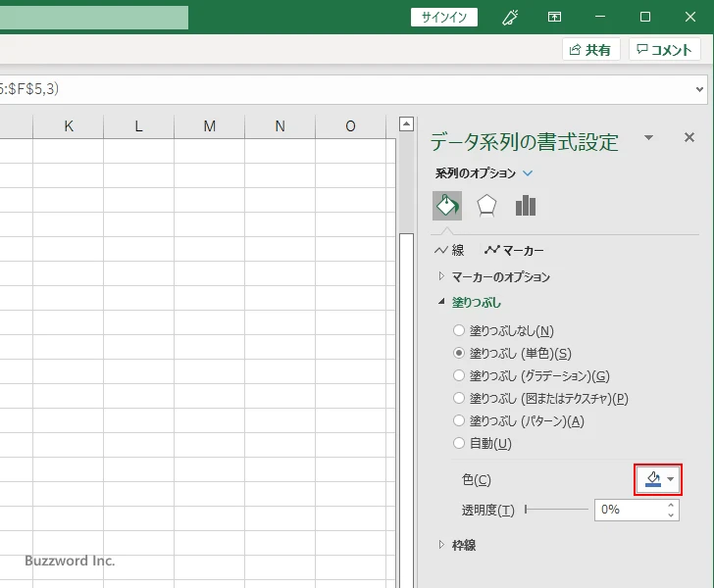Switch to the 線 tab
Image resolution: width=714 pixels, height=588 pixels.
(x=449, y=250)
